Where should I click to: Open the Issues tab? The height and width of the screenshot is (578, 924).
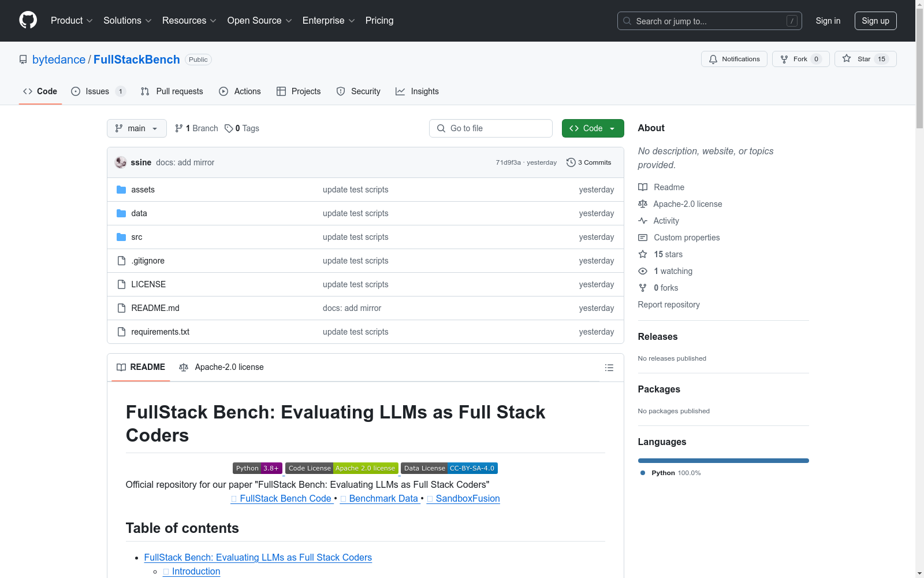click(99, 91)
